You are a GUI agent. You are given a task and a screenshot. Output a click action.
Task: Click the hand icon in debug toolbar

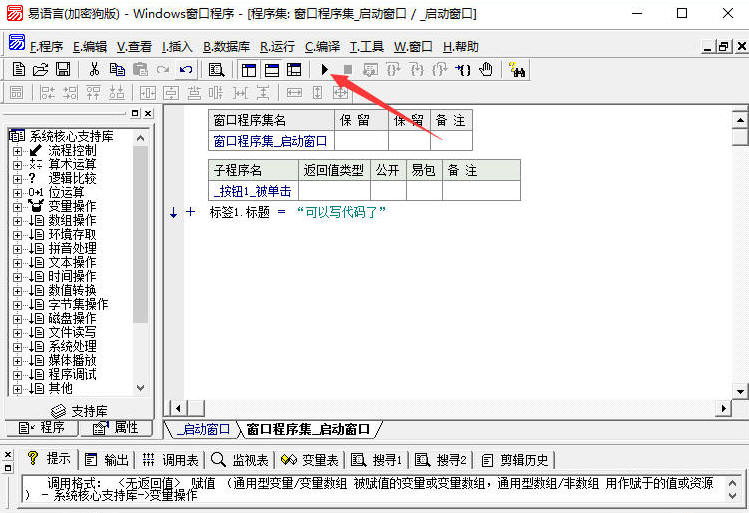(487, 69)
